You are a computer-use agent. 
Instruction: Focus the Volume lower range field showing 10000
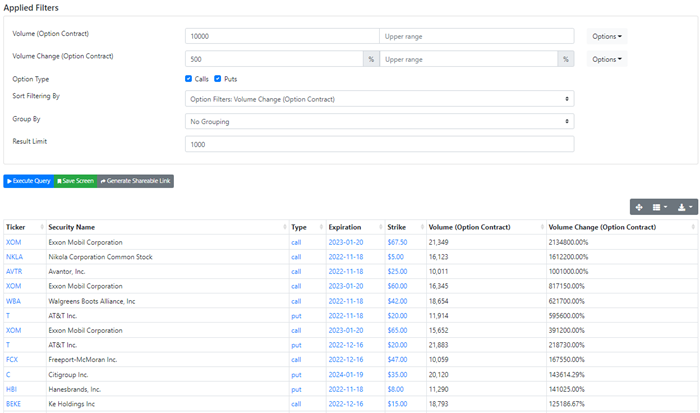tap(282, 36)
